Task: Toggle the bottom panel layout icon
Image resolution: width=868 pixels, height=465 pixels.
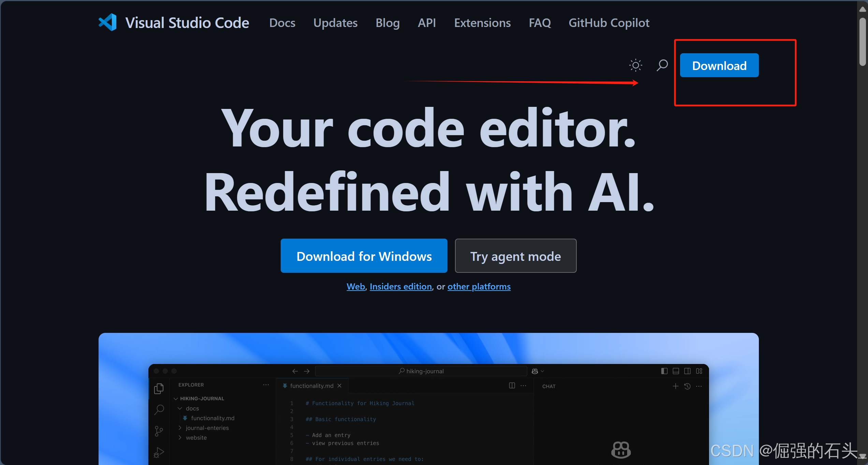Action: 676,371
